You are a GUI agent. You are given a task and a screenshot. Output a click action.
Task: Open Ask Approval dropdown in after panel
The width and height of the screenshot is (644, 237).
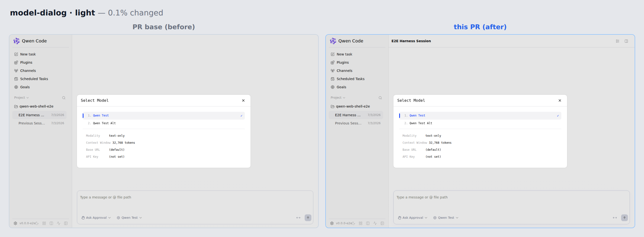(x=413, y=218)
